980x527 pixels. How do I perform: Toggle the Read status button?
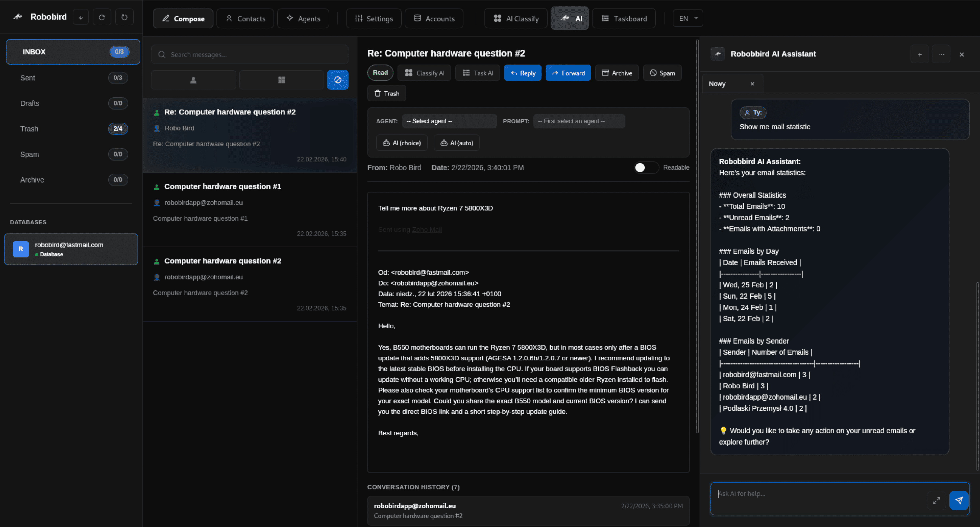380,73
